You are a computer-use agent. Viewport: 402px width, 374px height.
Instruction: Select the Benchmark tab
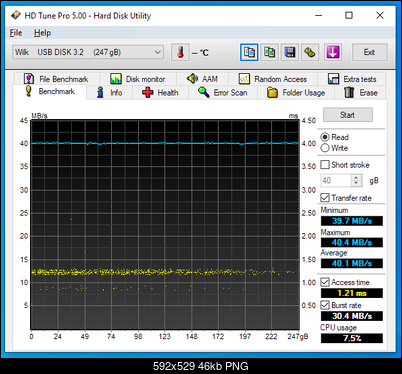click(50, 91)
